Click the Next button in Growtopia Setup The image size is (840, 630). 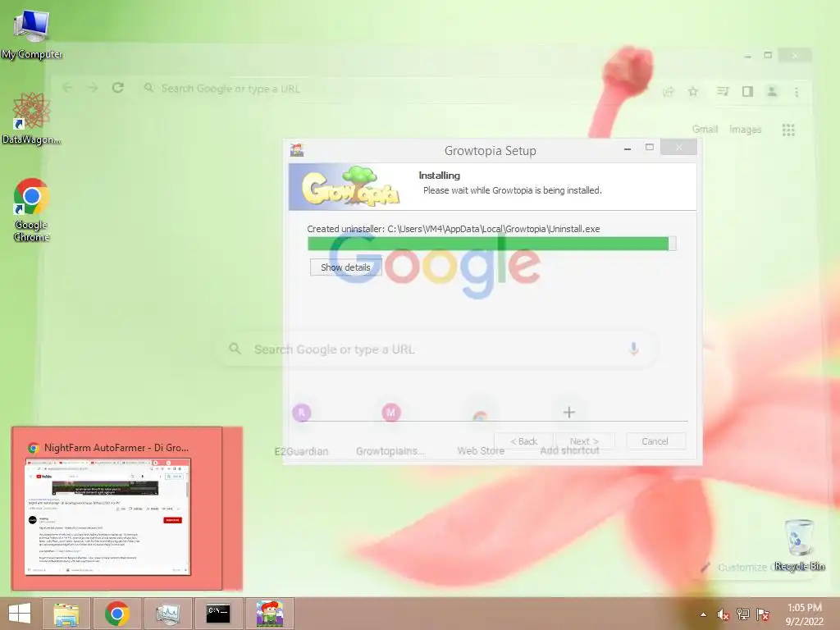tap(584, 441)
